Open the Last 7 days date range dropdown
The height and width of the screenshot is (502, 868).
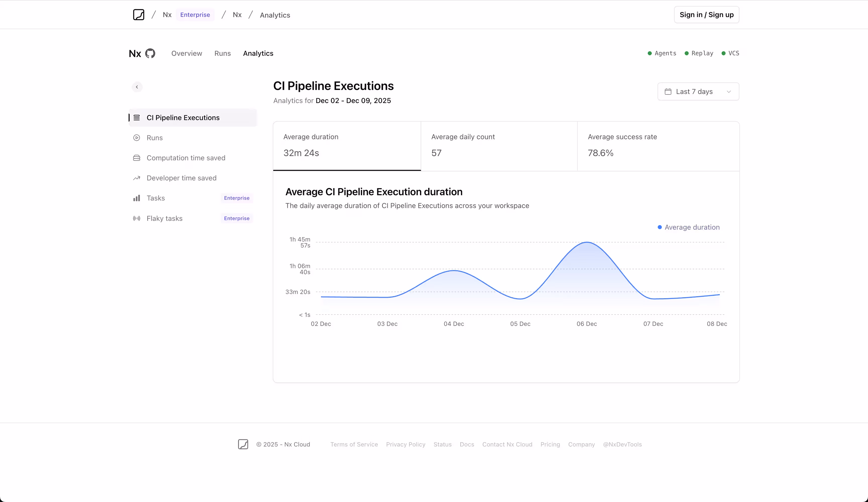(698, 92)
